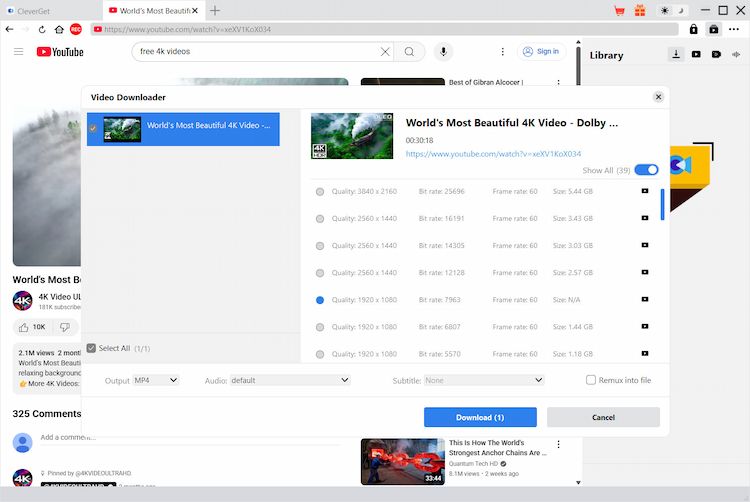Select the 3840 x 2160 quality option
750x502 pixels.
(320, 191)
